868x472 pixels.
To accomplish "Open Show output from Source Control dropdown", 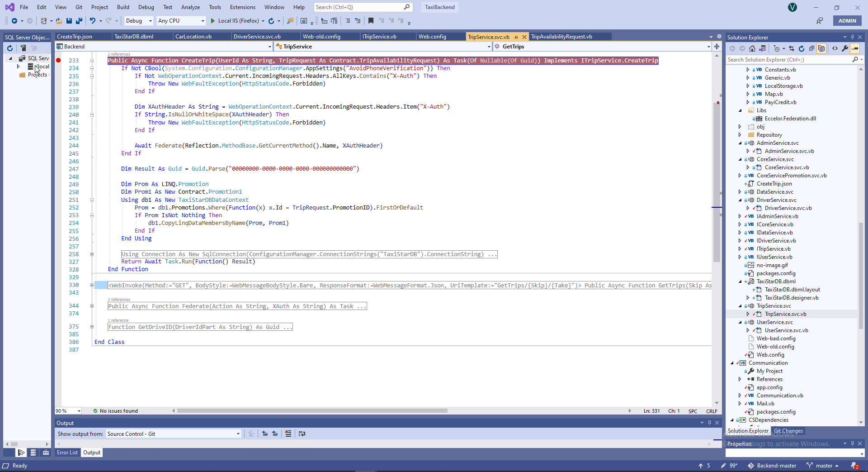I will (174, 434).
